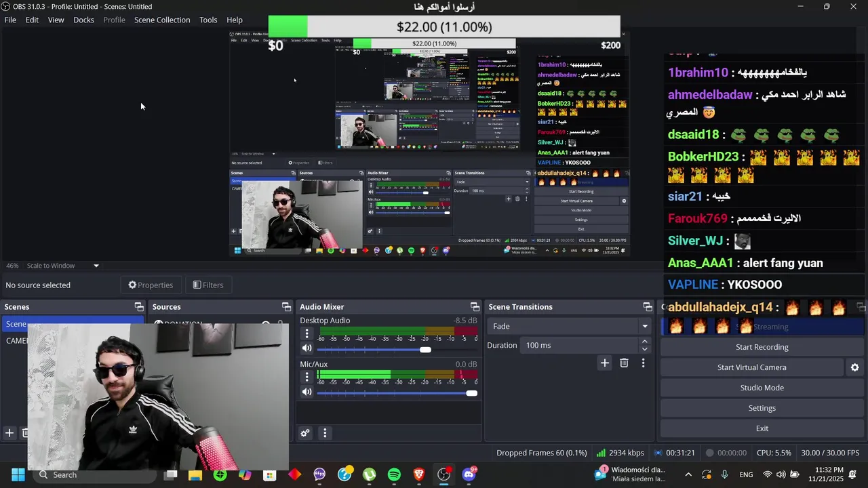Open File Explorer from the taskbar

coord(195,474)
